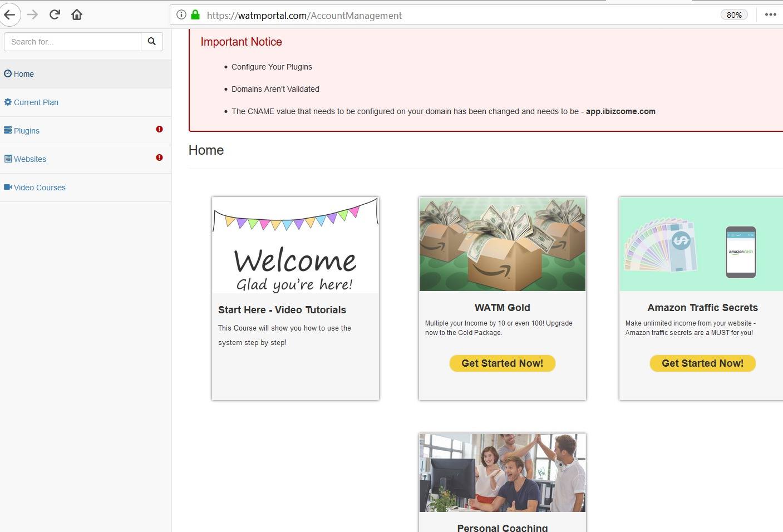Click the red alert badge on Websites
The width and height of the screenshot is (783, 532).
pos(159,157)
